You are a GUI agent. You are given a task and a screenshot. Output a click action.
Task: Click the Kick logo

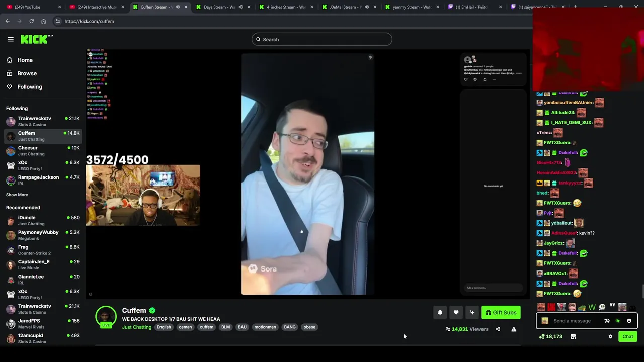36,39
